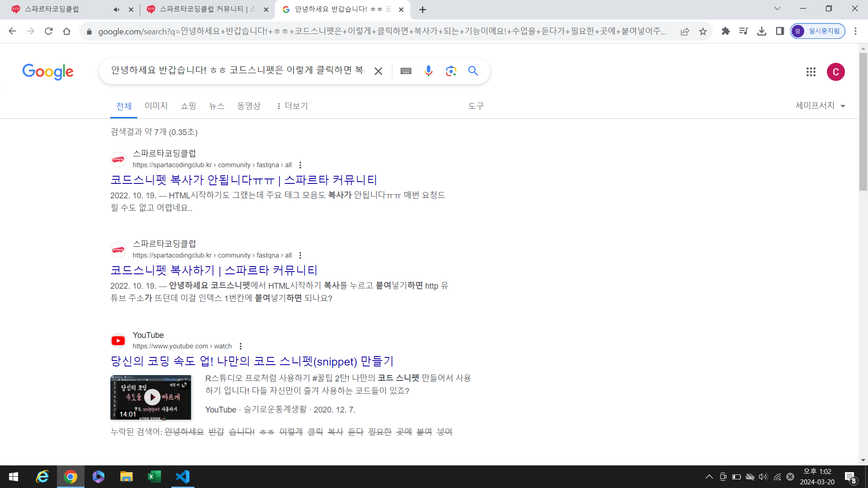The height and width of the screenshot is (488, 868).
Task: Open spartacodingclub.kr URL of first result
Action: [x=212, y=165]
